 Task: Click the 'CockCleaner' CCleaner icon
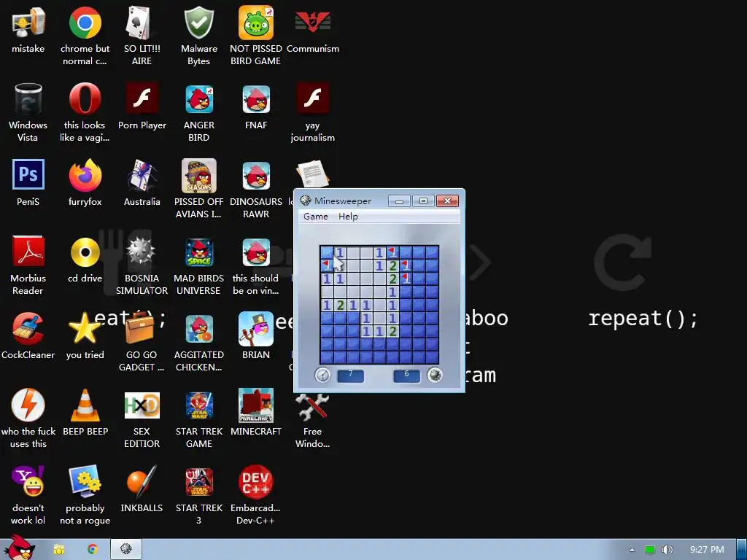[x=28, y=329]
